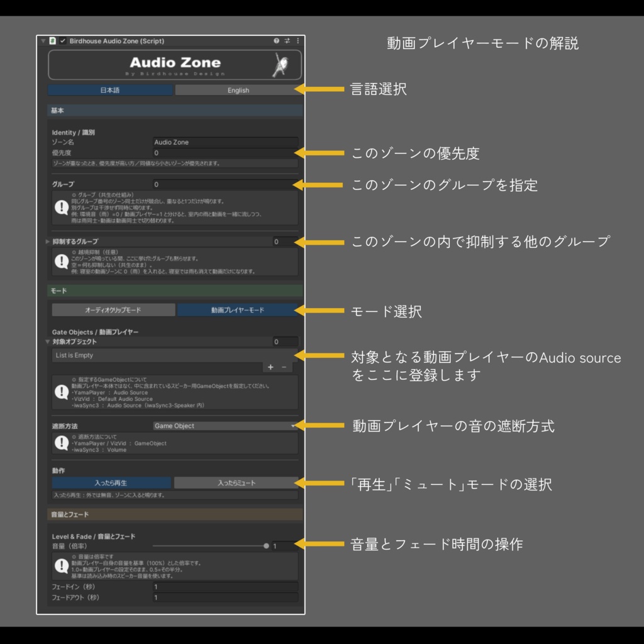Click the 音量 numeric value field
This screenshot has height=644, width=644.
[285, 546]
